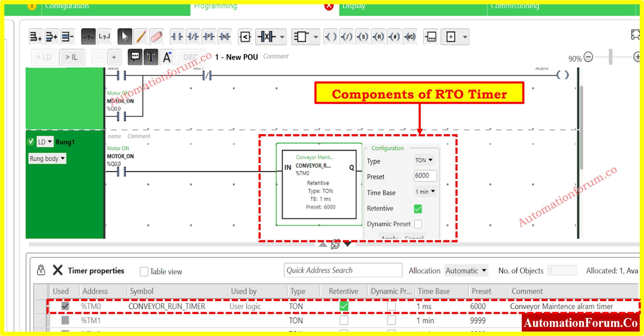Open the timer Type dropdown showing TON

tap(424, 160)
